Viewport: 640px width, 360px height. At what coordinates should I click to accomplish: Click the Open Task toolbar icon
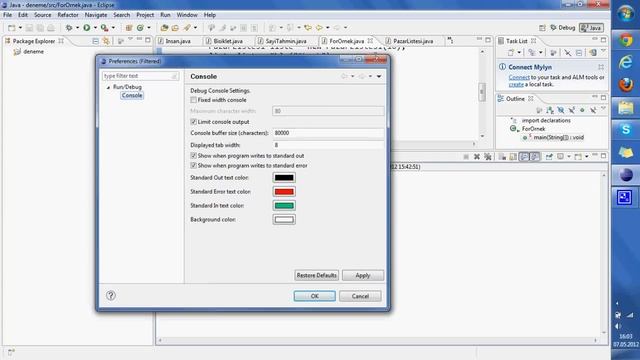coord(175,28)
